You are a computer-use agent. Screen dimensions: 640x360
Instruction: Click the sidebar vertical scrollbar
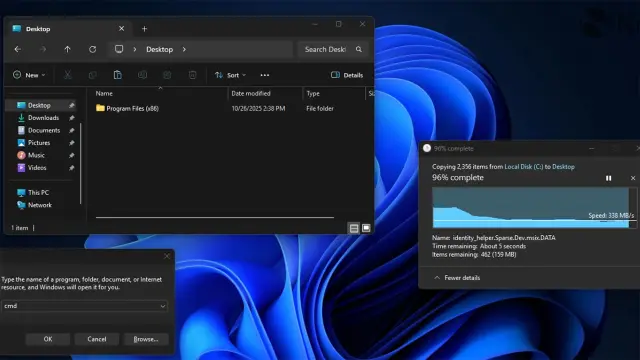[x=81, y=163]
